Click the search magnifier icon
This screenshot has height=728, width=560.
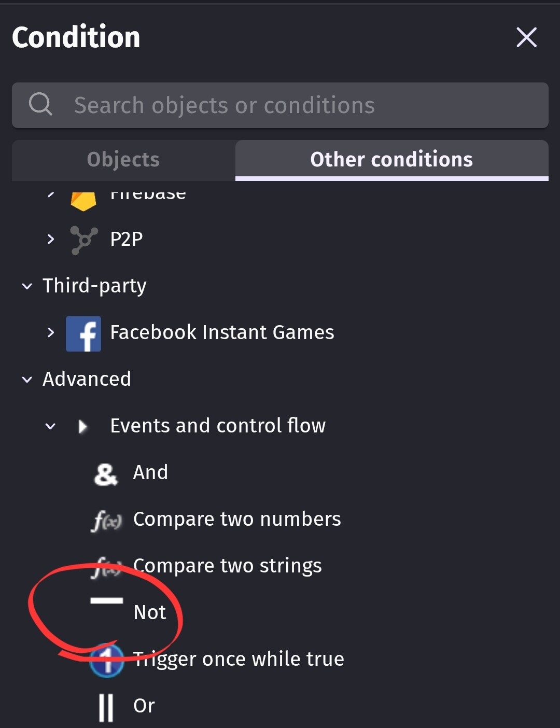[x=40, y=104]
